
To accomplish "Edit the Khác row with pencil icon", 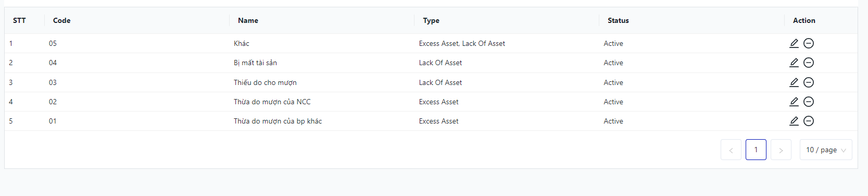I will click(x=794, y=43).
